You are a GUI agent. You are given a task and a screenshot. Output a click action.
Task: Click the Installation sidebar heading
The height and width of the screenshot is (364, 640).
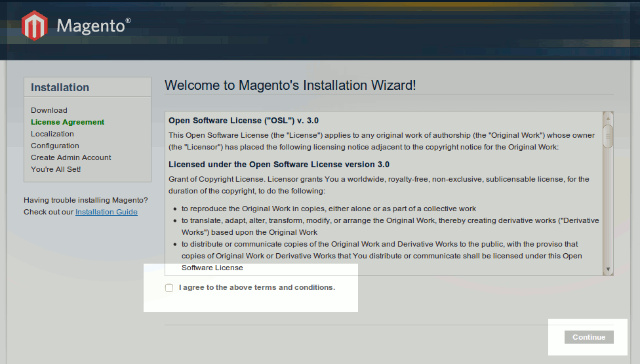coord(60,88)
